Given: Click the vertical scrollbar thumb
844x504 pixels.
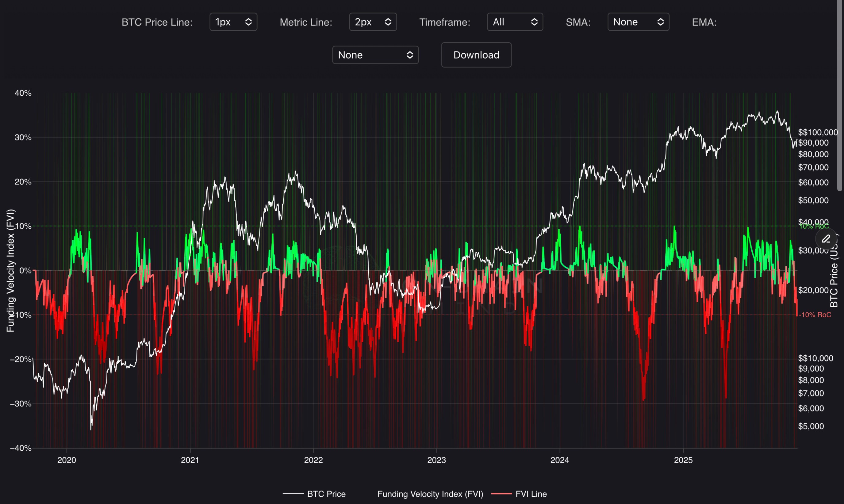Looking at the screenshot, I should [x=840, y=95].
